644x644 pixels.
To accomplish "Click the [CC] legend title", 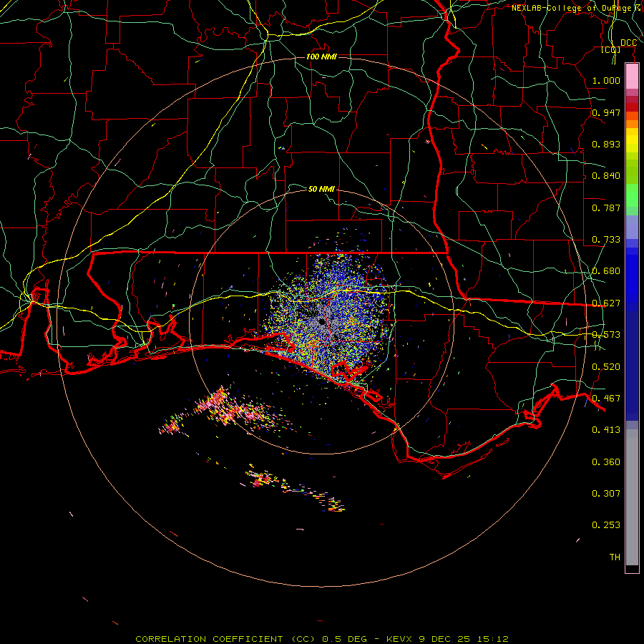I will coord(611,49).
